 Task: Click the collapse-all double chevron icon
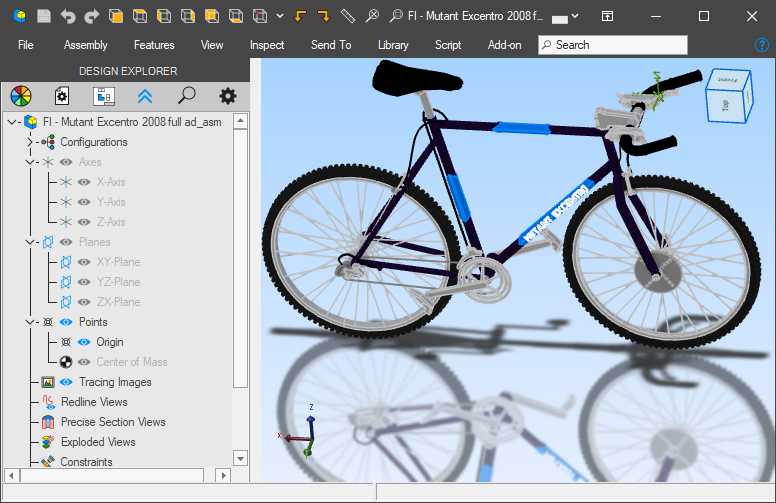pyautogui.click(x=145, y=96)
